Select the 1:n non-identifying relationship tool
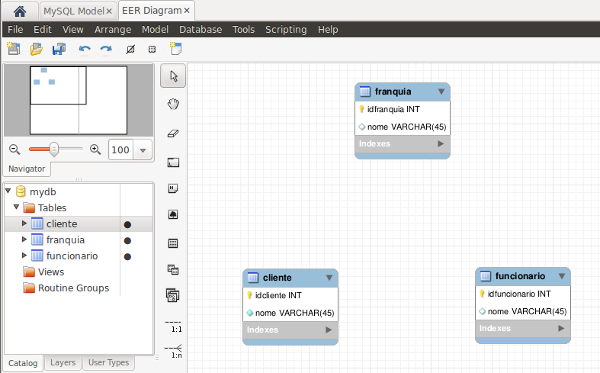The height and width of the screenshot is (373, 600). coord(173,352)
